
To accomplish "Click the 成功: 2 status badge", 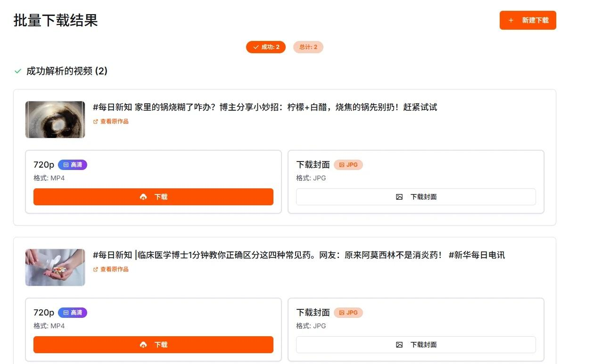I will [x=266, y=47].
